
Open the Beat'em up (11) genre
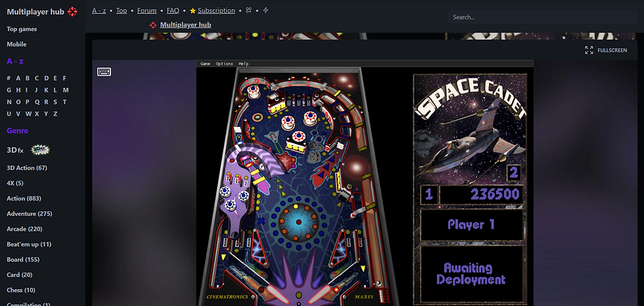(29, 244)
